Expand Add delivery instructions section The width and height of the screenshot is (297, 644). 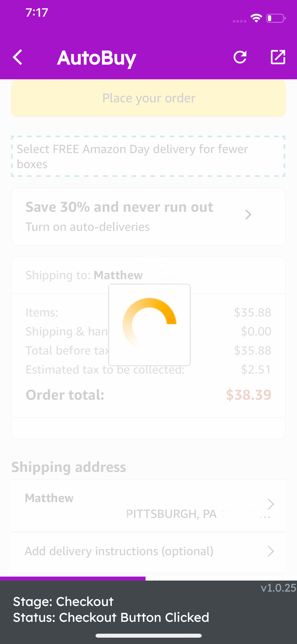(148, 551)
